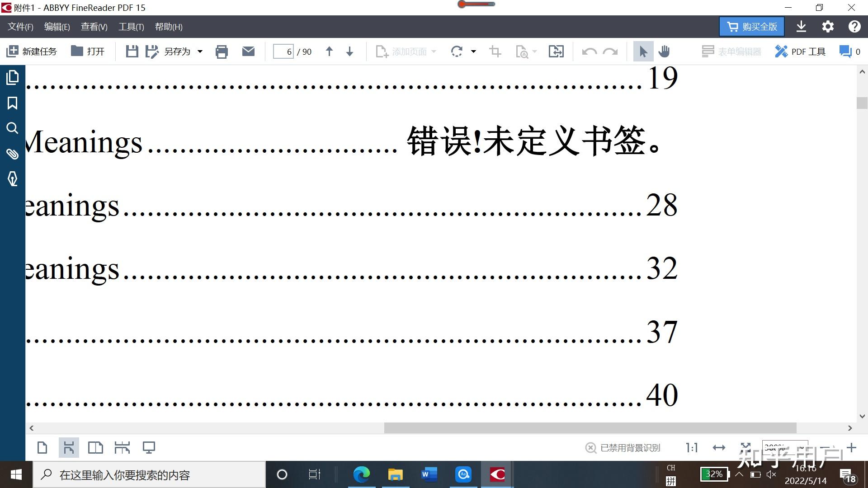868x488 pixels.
Task: Redo the last undone action
Action: pos(610,52)
